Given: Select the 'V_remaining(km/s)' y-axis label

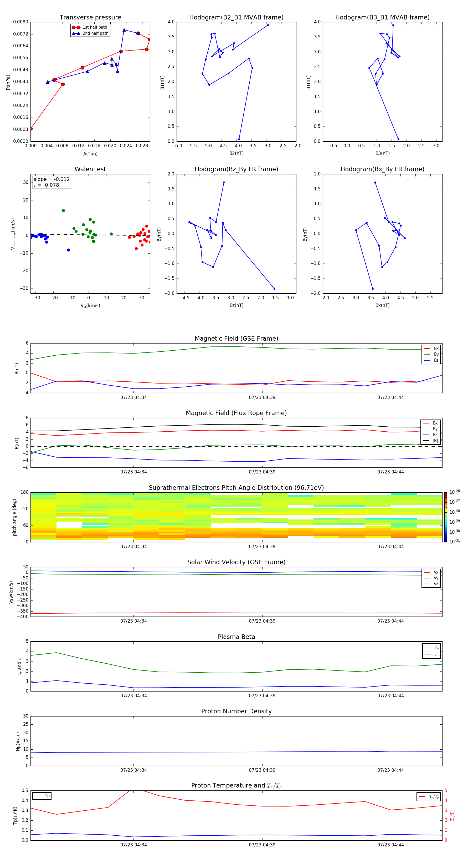Looking at the screenshot, I should [x=13, y=234].
